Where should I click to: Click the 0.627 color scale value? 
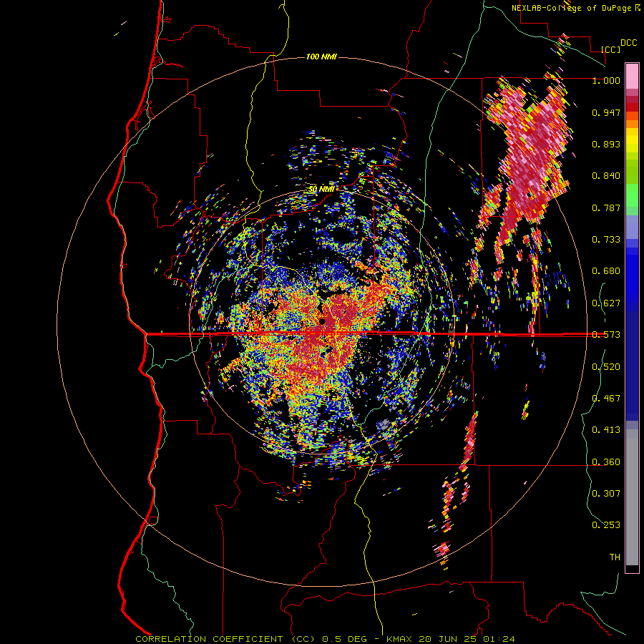(x=606, y=303)
